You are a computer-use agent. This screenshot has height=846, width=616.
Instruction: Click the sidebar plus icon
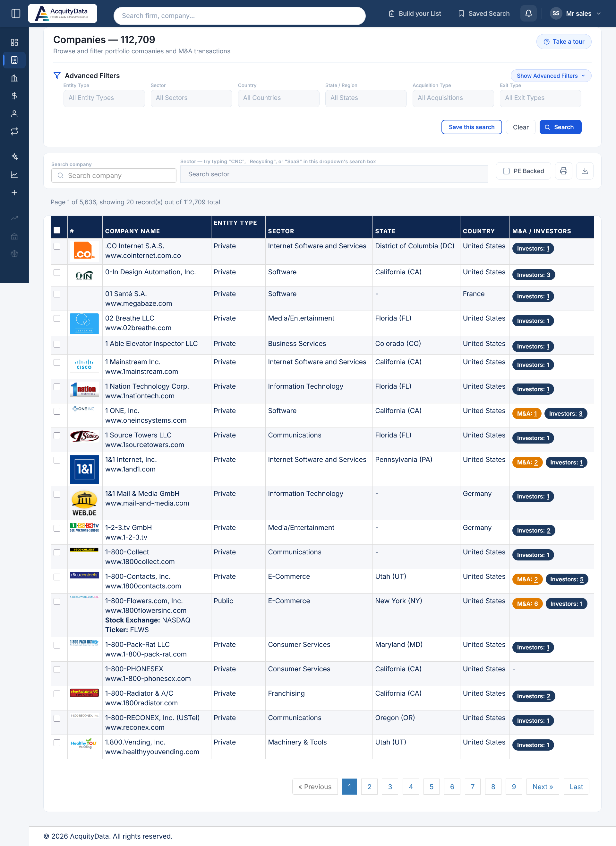pyautogui.click(x=14, y=193)
